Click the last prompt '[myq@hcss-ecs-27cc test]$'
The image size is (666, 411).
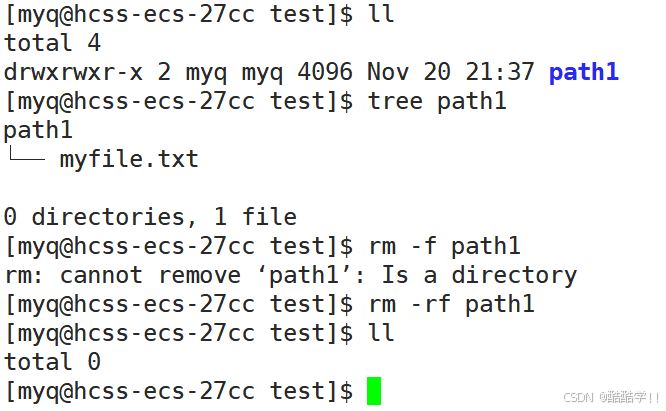point(179,391)
